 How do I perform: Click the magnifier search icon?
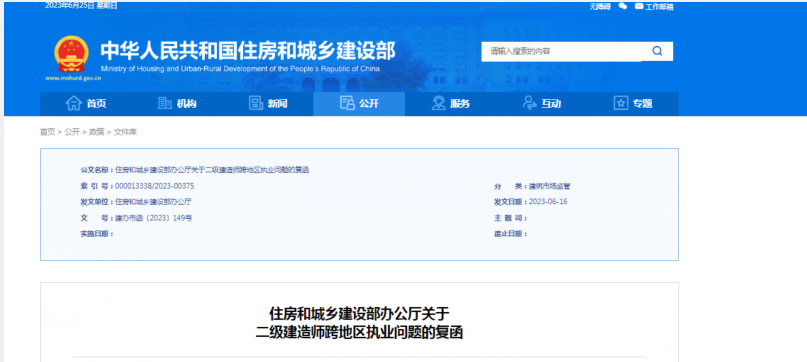(x=657, y=51)
